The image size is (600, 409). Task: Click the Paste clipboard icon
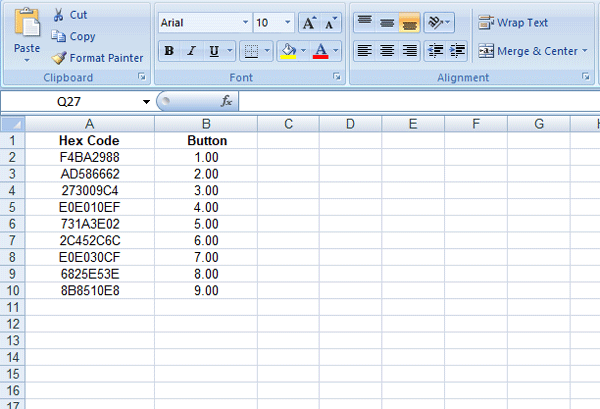[27, 23]
